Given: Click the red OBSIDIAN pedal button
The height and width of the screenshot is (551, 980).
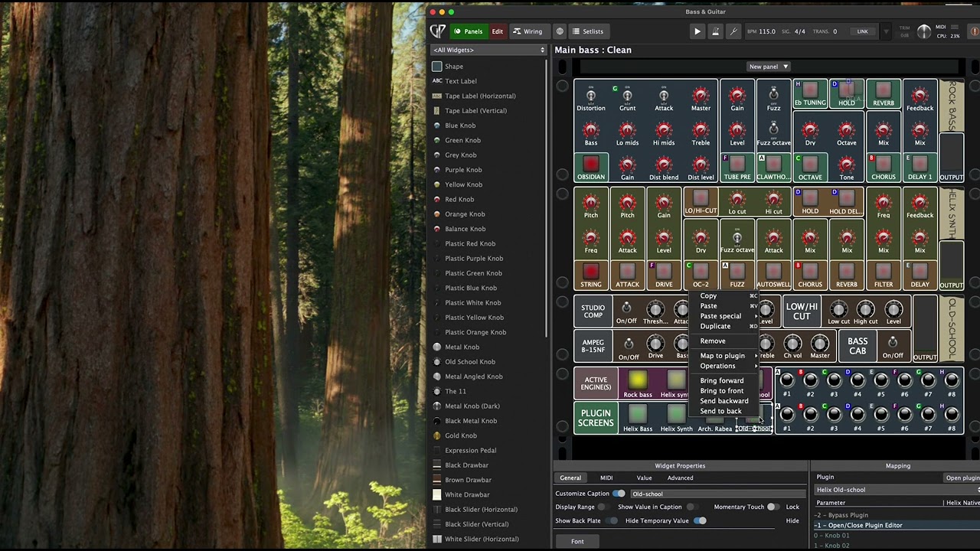Looking at the screenshot, I should click(x=590, y=164).
